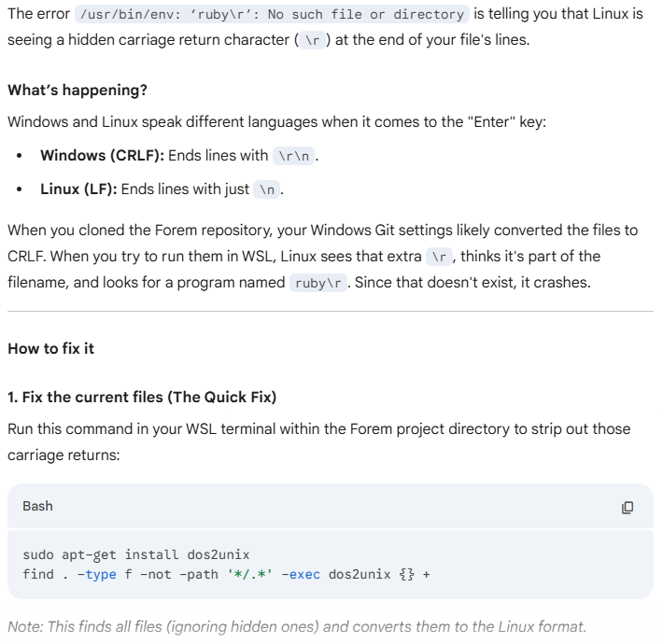Viewport: 663px width, 644px height.
Task: Select the '\r' code after 'carriage return character'
Action: tap(313, 40)
